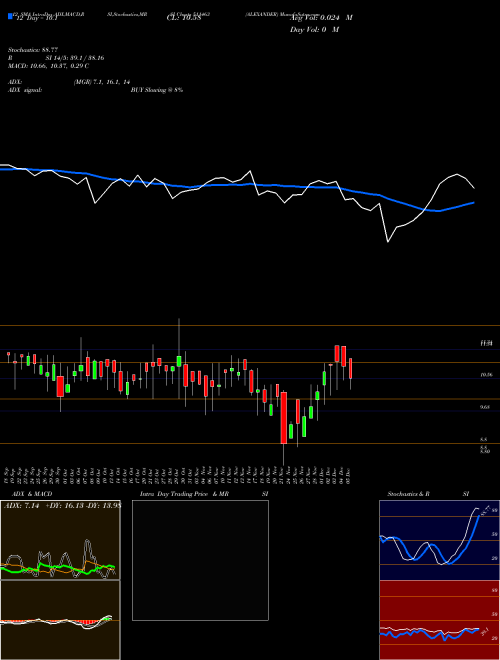Click the 'Intra Day Trading Price & MR' title

point(184,494)
